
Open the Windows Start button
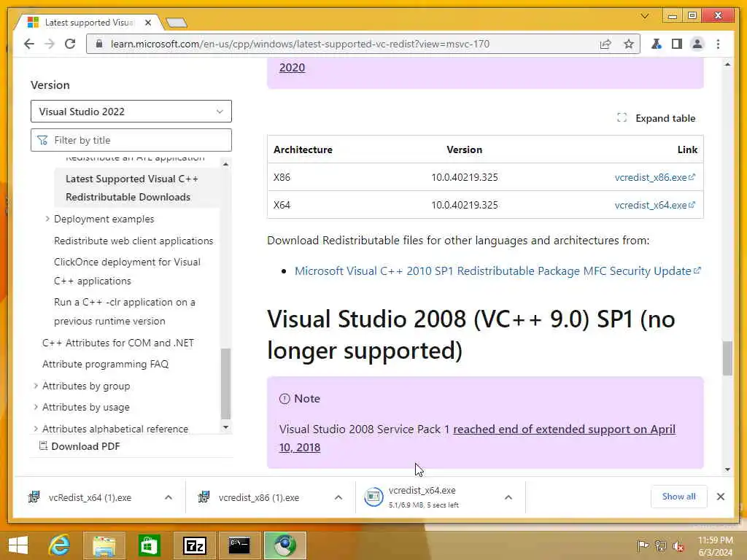tap(18, 545)
